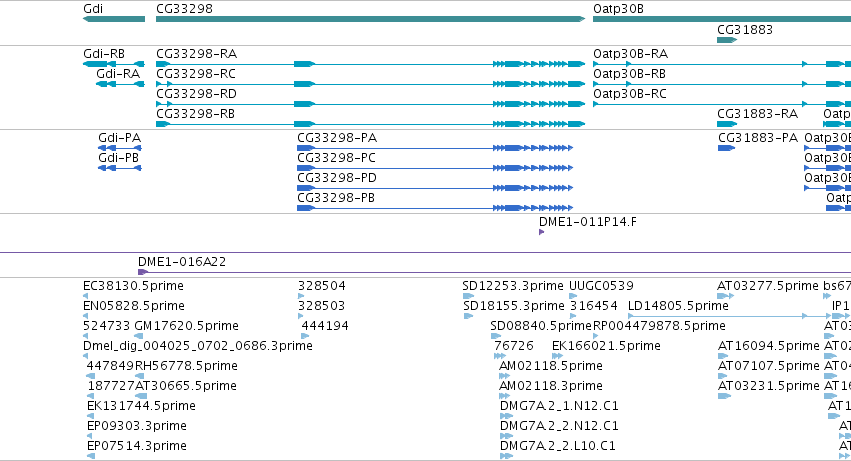Select EST RP004479878.5prime
Viewport: 851px width, 461px height.
[659, 326]
